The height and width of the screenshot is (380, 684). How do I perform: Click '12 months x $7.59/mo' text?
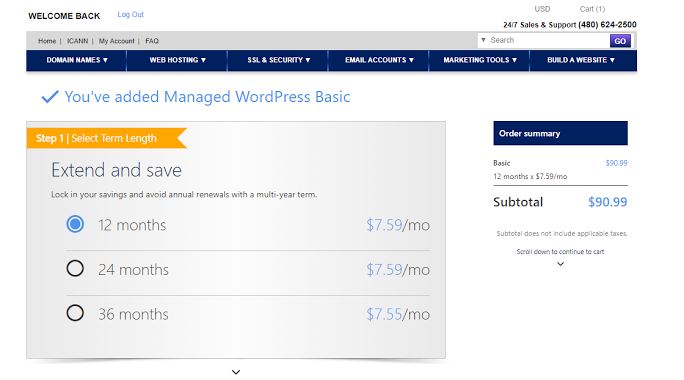click(x=530, y=177)
